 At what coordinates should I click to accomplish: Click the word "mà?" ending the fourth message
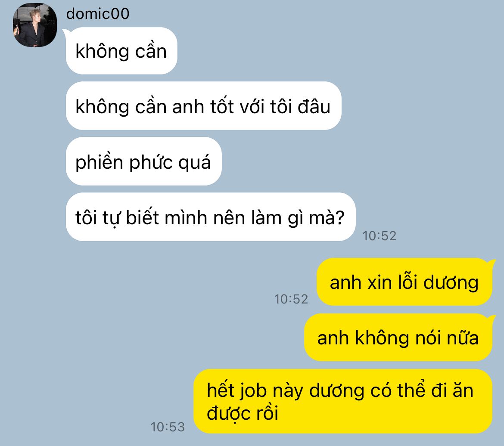(327, 217)
